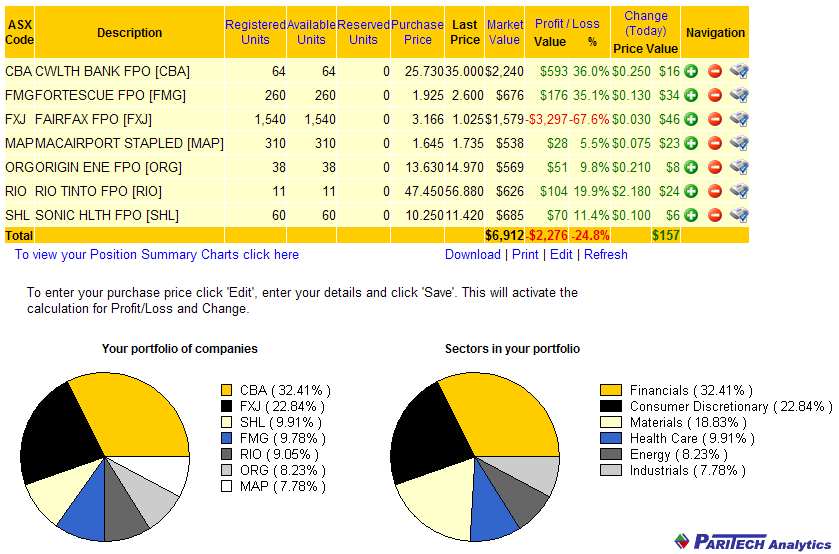Select the MACAIRPORT STAPLED [MAP] description
Screen dimensions: 839x554
pos(129,143)
